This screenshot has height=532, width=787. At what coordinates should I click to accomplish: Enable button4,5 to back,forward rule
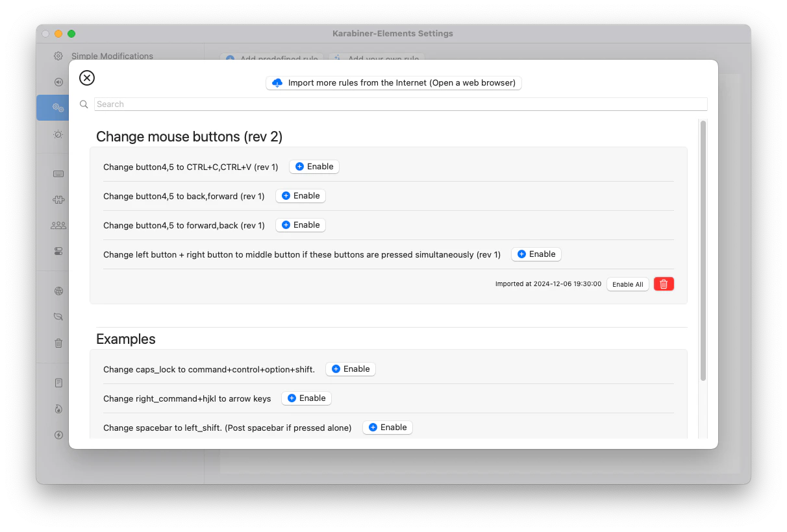[x=301, y=196]
